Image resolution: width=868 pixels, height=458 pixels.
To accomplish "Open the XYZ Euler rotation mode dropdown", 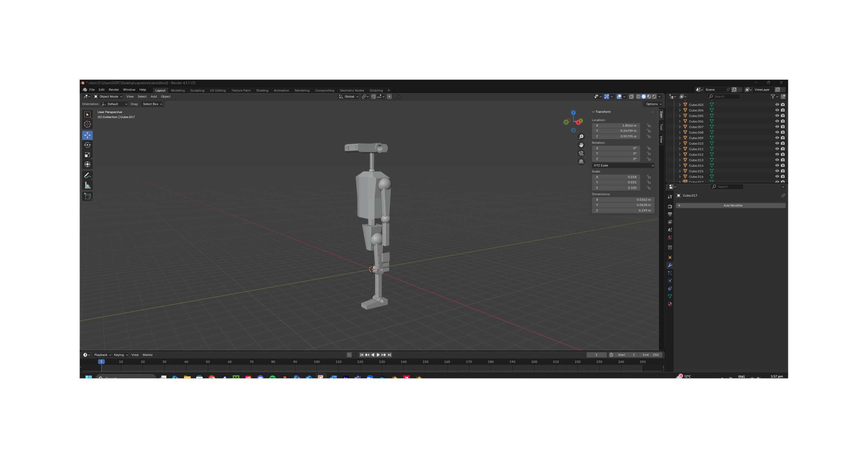I will pyautogui.click(x=623, y=166).
